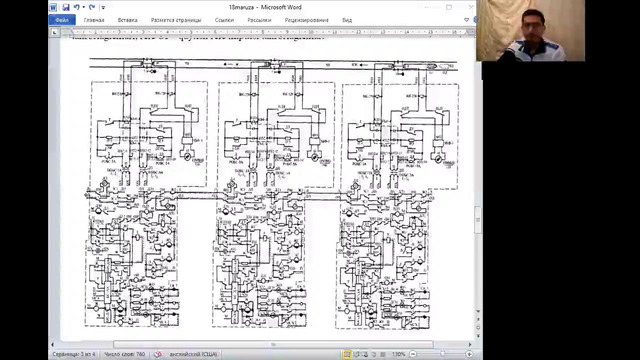Screen dimensions: 640x360
Task: Open the undo history dropdown arrow
Action: point(83,7)
